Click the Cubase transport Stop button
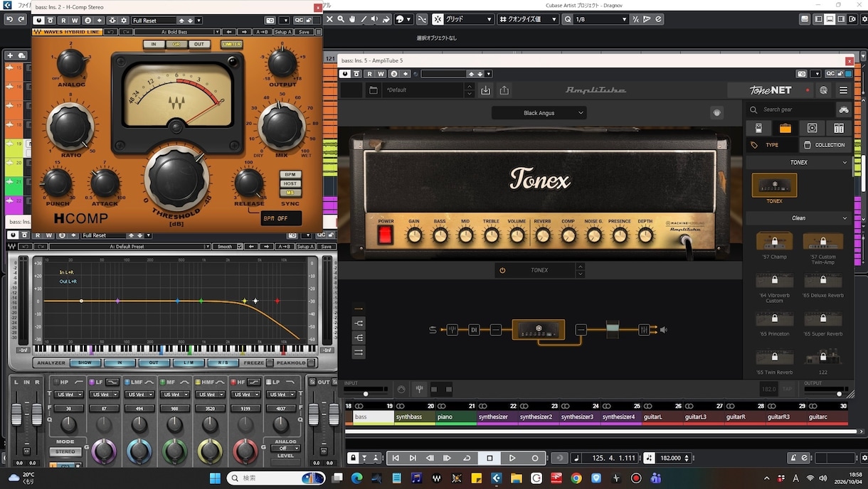The image size is (868, 489). tap(489, 458)
